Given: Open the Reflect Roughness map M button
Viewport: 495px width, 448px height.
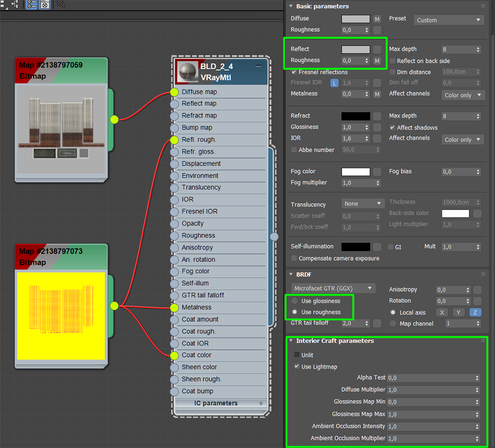Looking at the screenshot, I should coord(377,60).
